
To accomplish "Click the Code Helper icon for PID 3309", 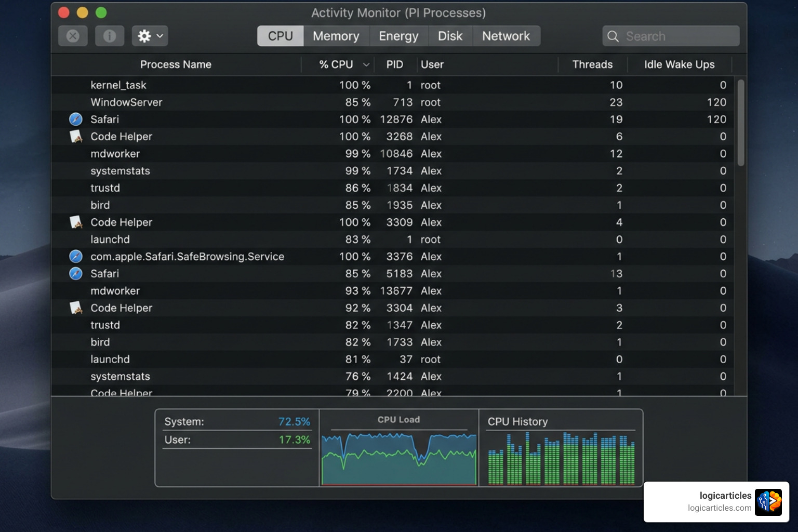I will click(76, 222).
